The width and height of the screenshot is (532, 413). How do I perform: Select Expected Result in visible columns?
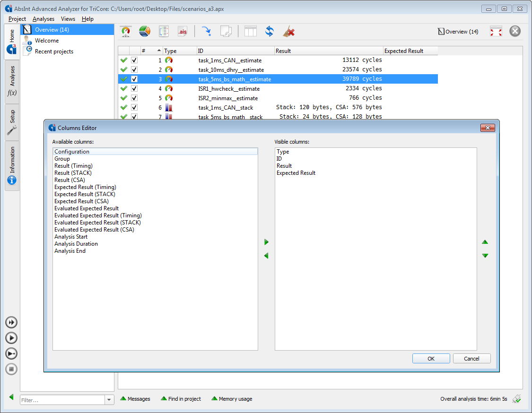coord(375,173)
